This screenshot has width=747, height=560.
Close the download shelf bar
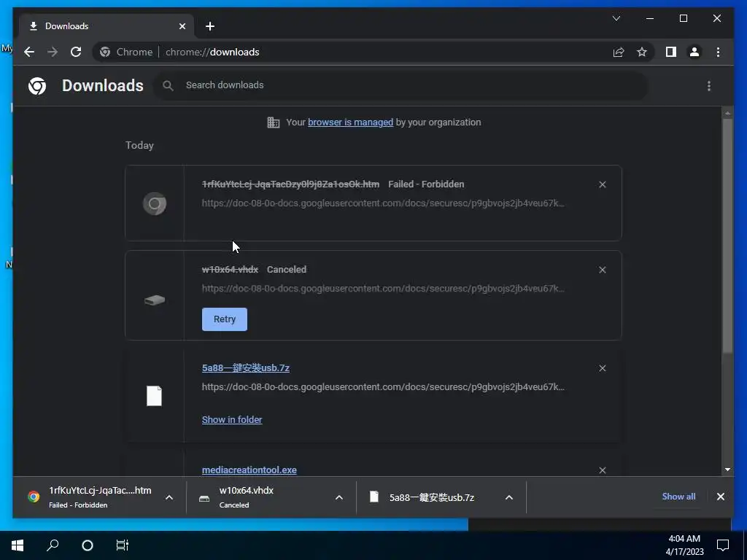click(720, 497)
